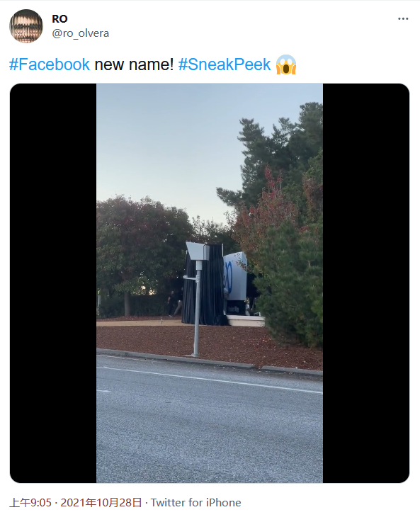Click the red mulch ground in video
This screenshot has height=517, width=420.
211,343
